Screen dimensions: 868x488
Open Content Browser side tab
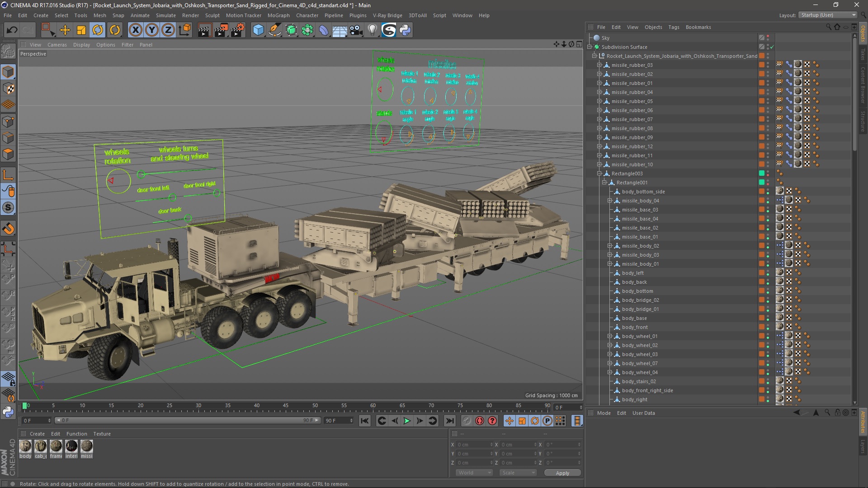[x=863, y=85]
